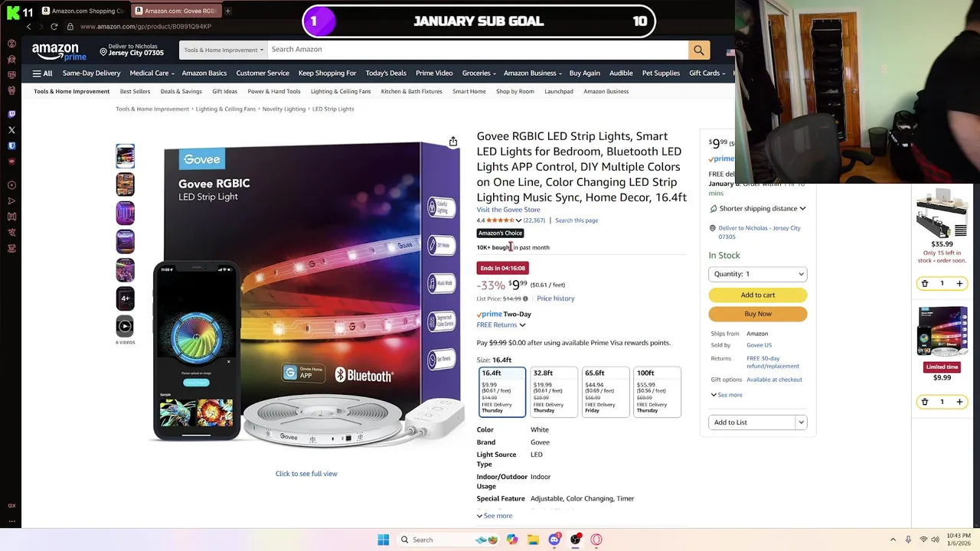Expand the Add to List arrow dropdown

point(801,422)
